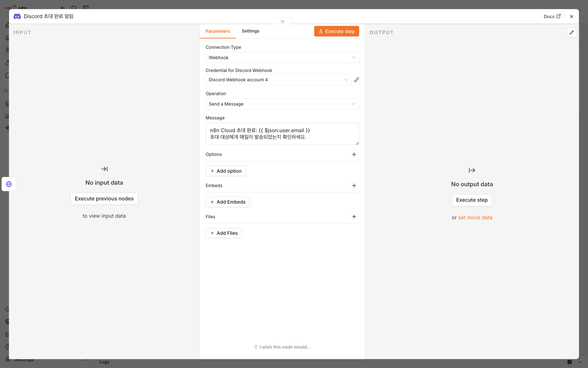Click the node title "Discord 초대 완료 알림"
588x368 pixels.
coord(49,16)
